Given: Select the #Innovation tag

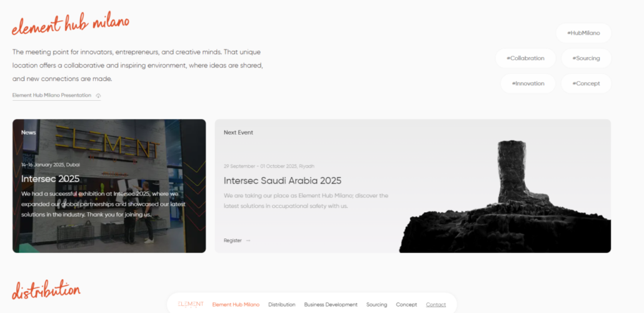Looking at the screenshot, I should pos(528,83).
